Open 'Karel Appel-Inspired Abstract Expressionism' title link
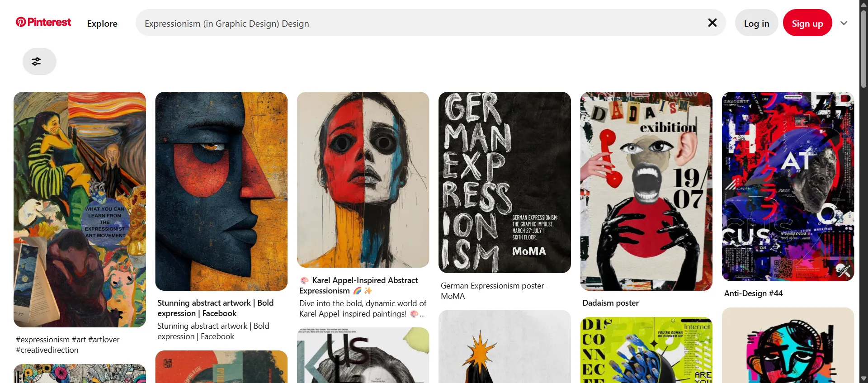 [359, 285]
